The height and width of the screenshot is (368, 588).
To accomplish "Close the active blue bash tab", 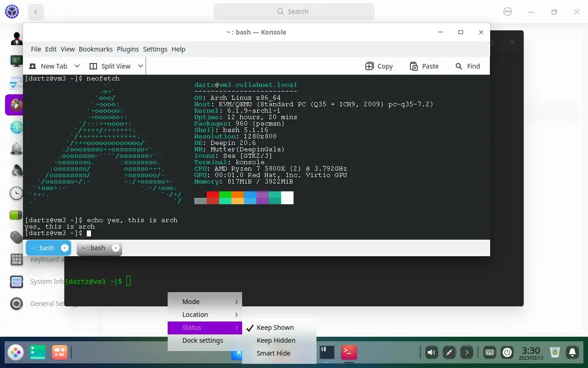I will [x=65, y=248].
